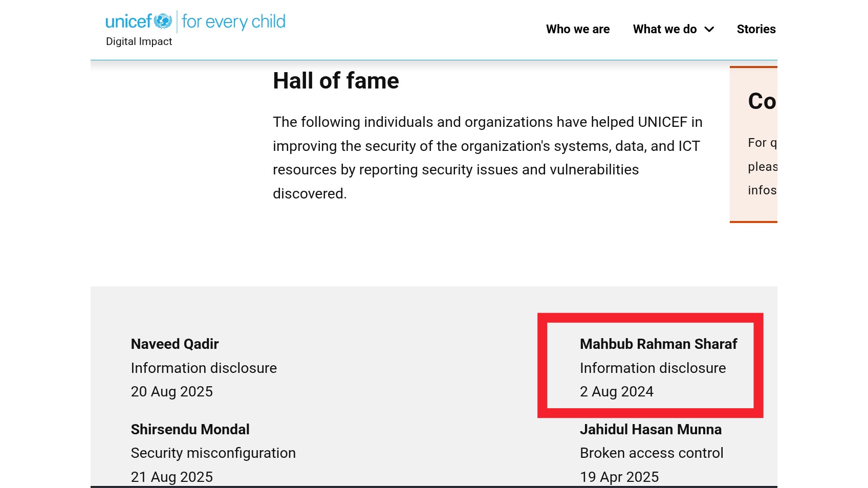Click the infosec email link in sidebar
The height and width of the screenshot is (488, 868).
click(763, 190)
